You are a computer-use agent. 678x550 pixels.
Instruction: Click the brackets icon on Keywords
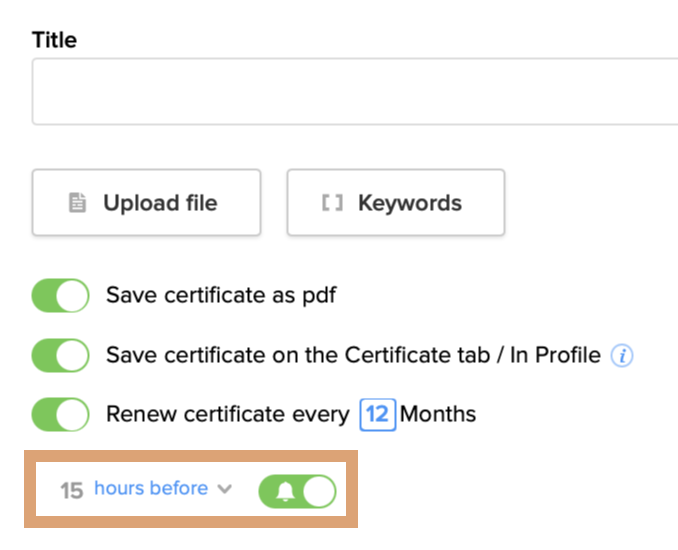tap(332, 203)
